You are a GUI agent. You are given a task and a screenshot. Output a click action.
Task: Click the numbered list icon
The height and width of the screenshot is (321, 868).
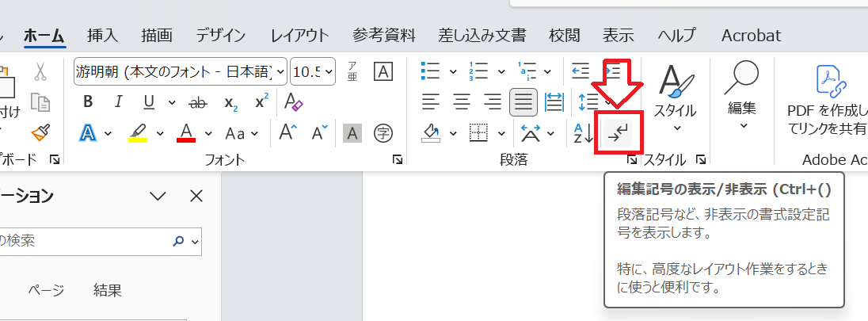(x=478, y=71)
